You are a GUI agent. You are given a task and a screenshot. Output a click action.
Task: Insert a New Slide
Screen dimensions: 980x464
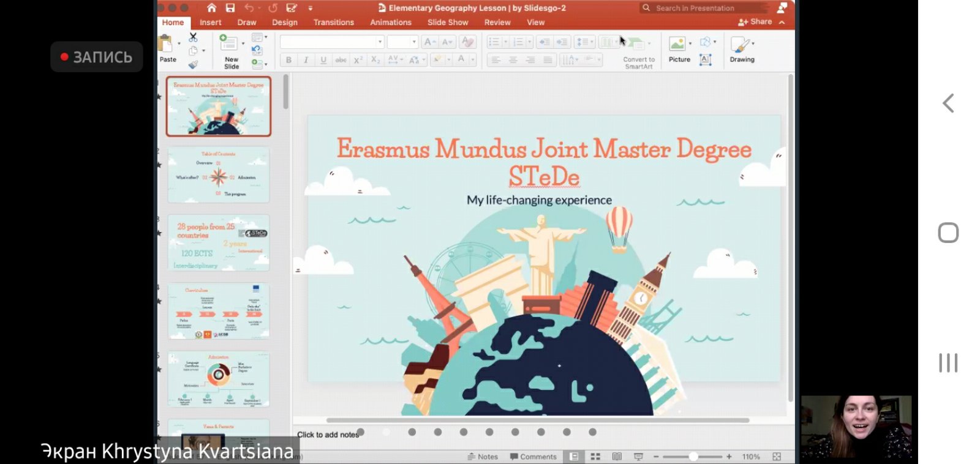click(228, 43)
